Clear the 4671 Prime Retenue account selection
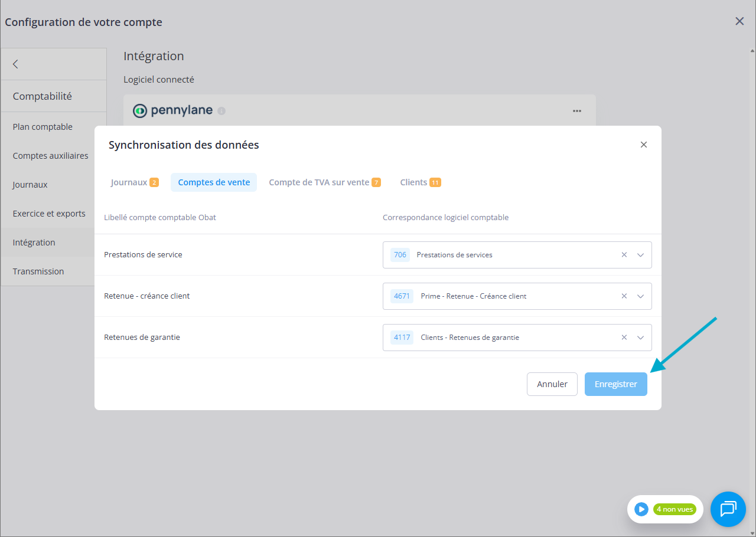This screenshot has height=537, width=756. (x=624, y=296)
